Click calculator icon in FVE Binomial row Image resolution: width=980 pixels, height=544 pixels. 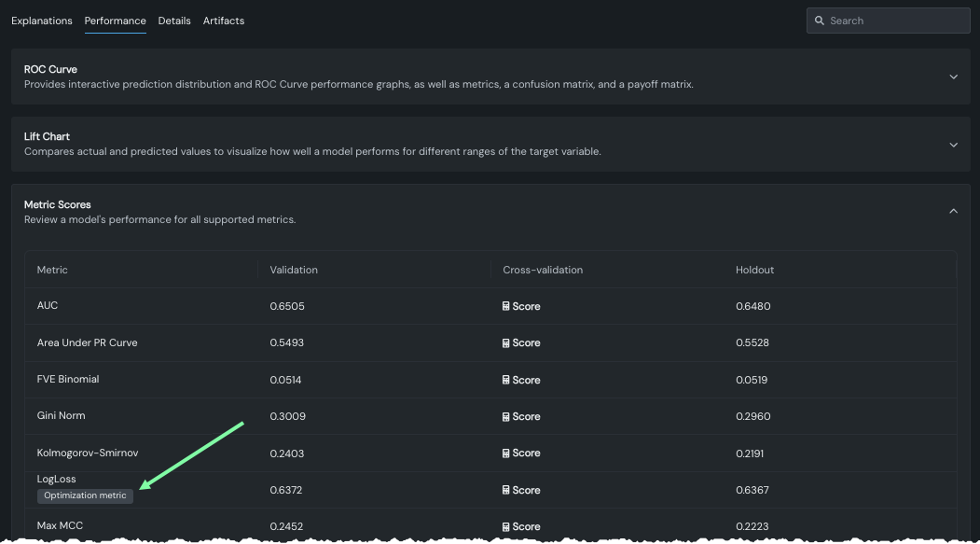506,380
